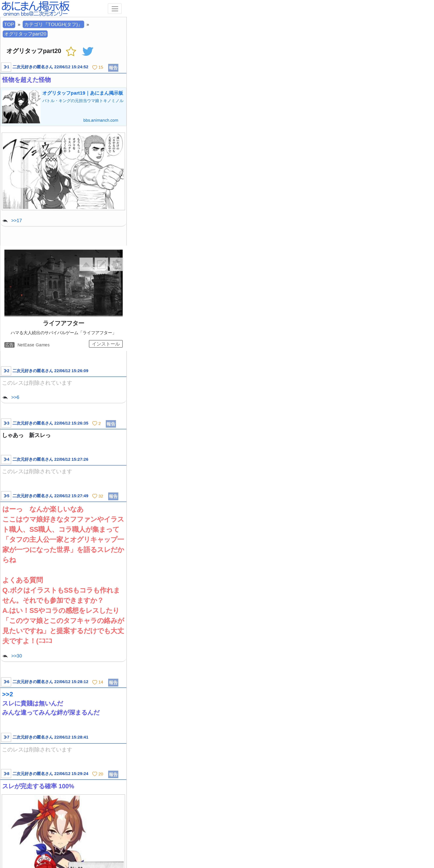The image size is (434, 868).
Task: Click reply arrow icon under post 1
Action: point(5,221)
